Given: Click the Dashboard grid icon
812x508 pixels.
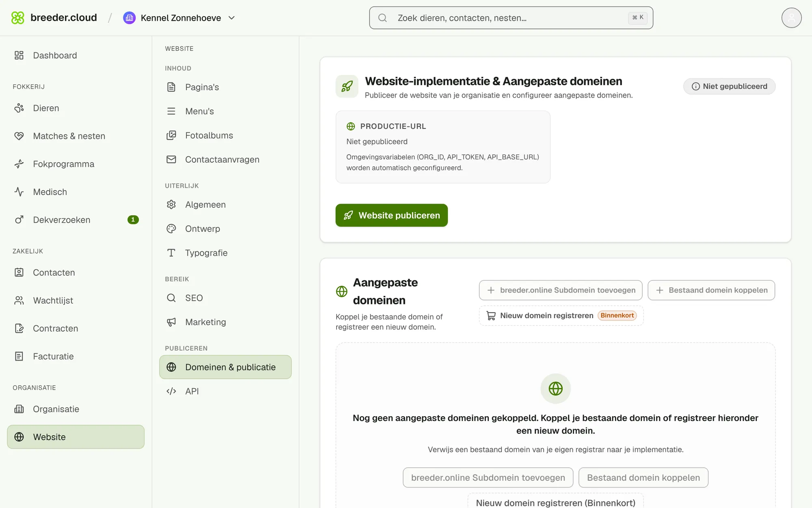Looking at the screenshot, I should tap(19, 55).
